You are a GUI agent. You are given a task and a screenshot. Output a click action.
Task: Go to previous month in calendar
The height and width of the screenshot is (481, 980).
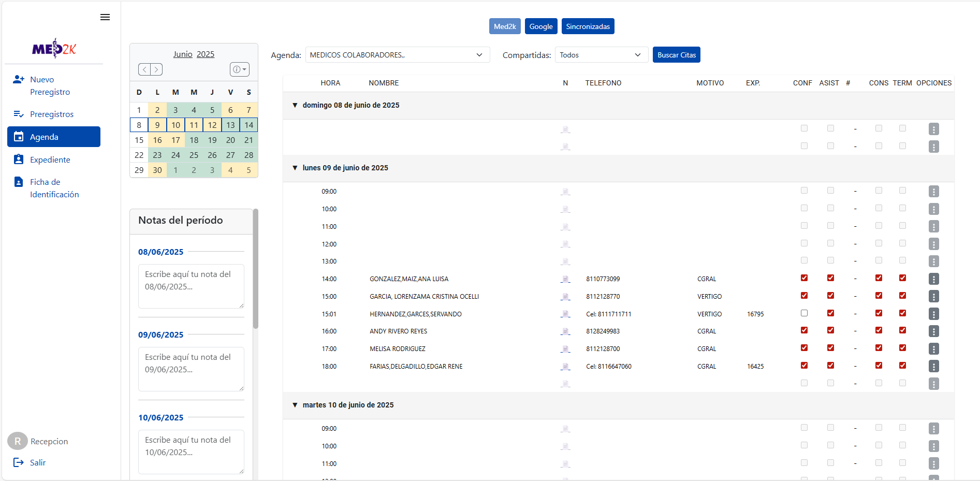[x=145, y=69]
